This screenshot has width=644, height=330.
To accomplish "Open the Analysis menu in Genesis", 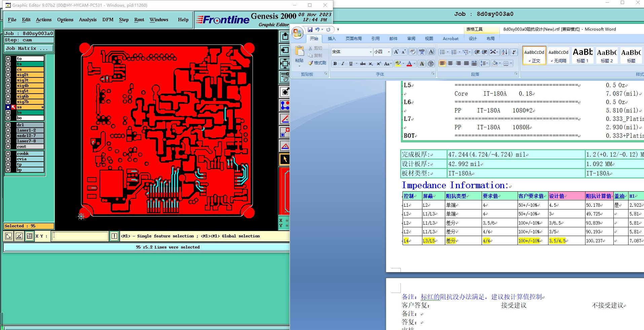I will [x=88, y=20].
